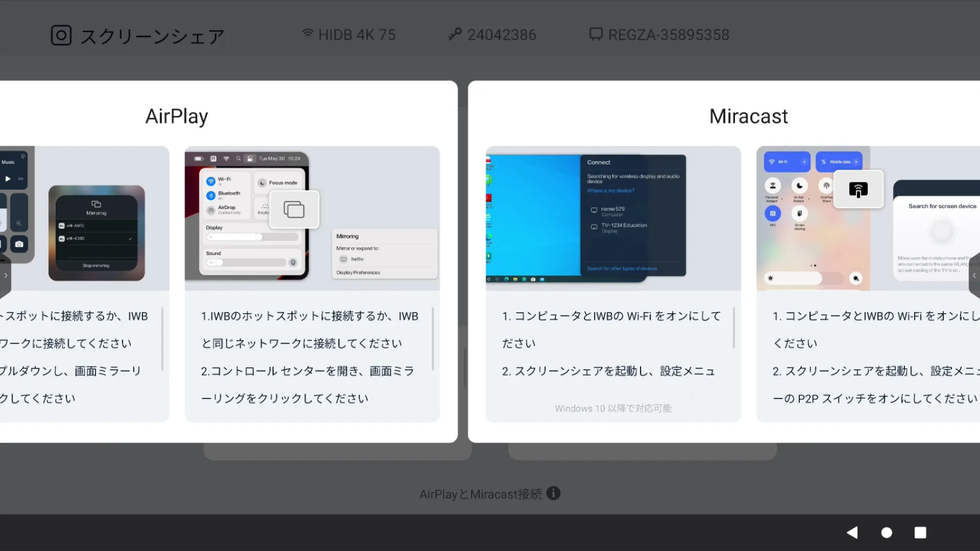Go to next guide with right chevron
The width and height of the screenshot is (980, 551).
coord(974,275)
